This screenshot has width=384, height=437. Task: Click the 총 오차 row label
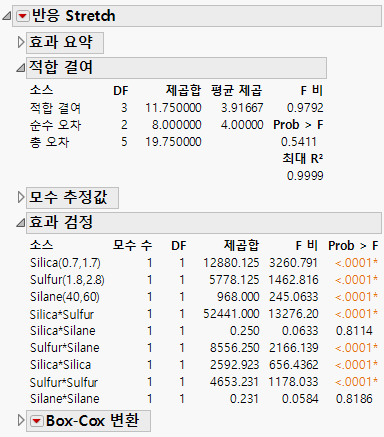point(49,142)
